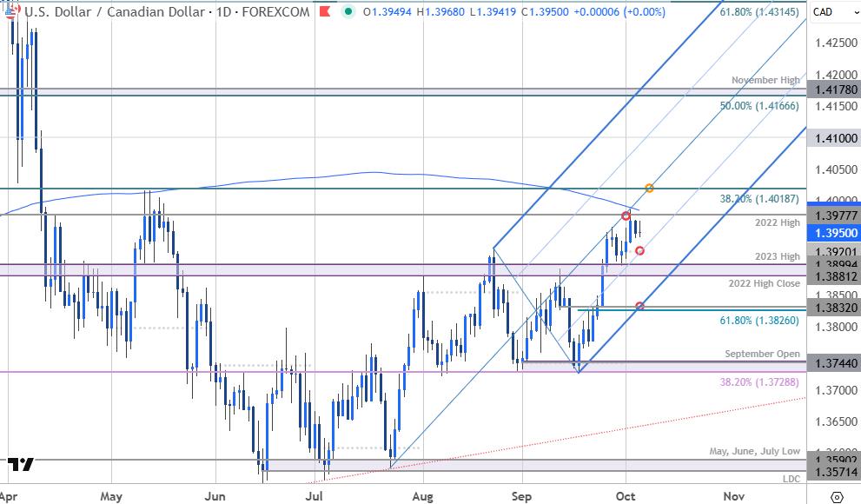Click the 1.35714 price axis label
The width and height of the screenshot is (861, 504).
click(x=834, y=472)
